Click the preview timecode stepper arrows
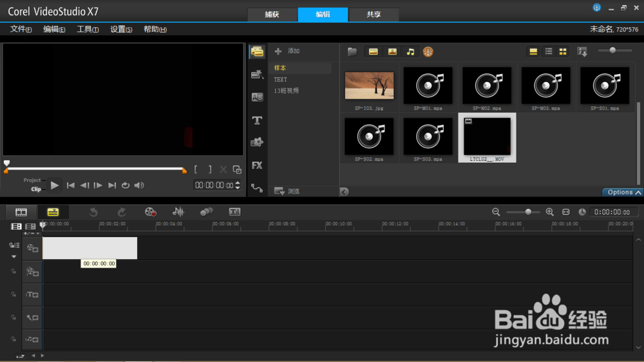 click(238, 186)
